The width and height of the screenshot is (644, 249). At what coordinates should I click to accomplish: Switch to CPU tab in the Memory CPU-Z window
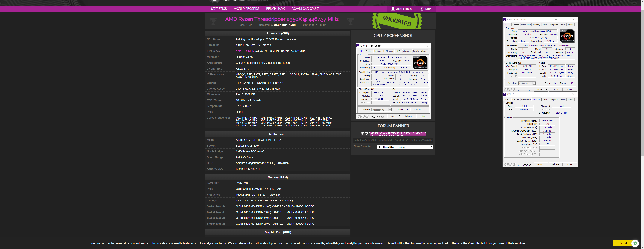(507, 100)
